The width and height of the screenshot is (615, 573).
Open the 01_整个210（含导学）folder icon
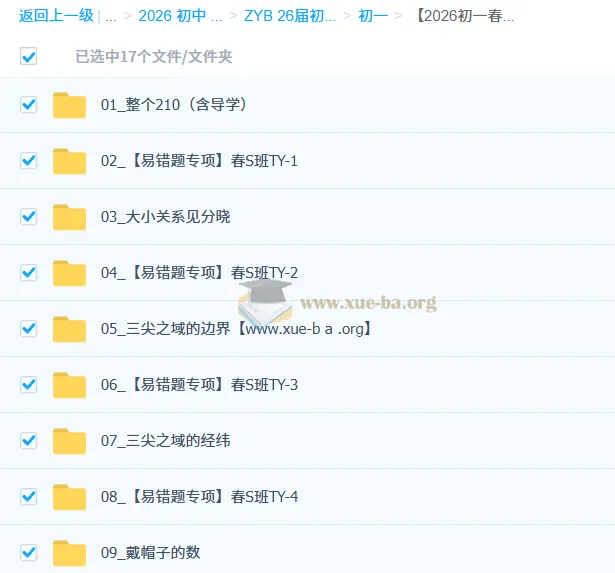(x=69, y=105)
